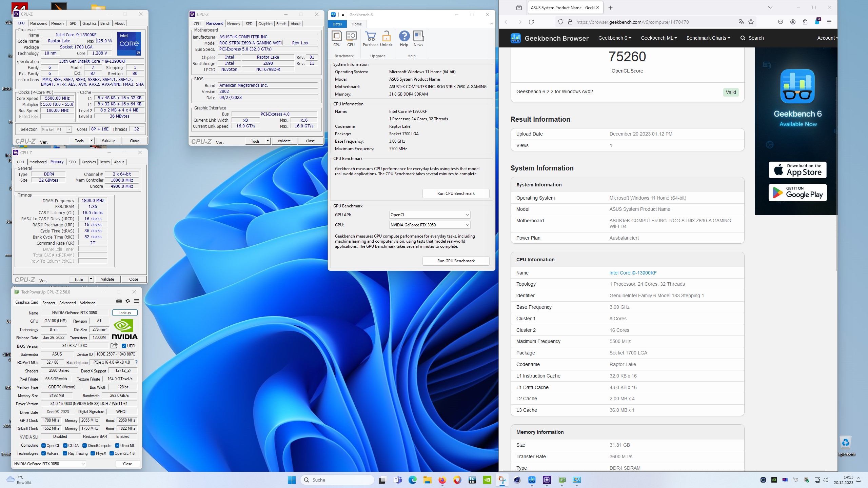This screenshot has height=488, width=868.
Task: Toggle the UEFI checkbox in GPU-Z
Action: pos(124,346)
